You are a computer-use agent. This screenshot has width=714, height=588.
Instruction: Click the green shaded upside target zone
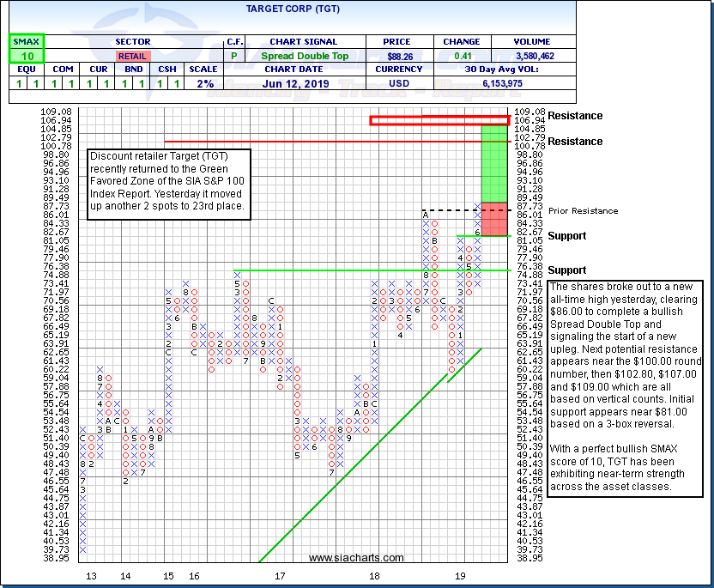494,163
